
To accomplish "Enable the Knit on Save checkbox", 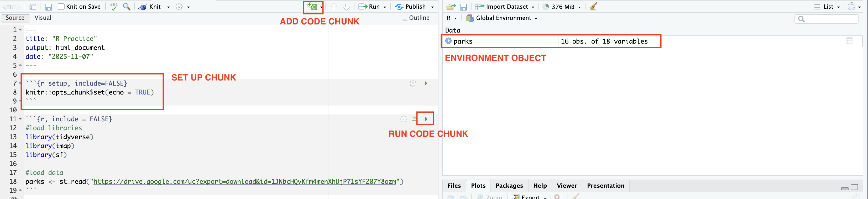I will click(61, 7).
